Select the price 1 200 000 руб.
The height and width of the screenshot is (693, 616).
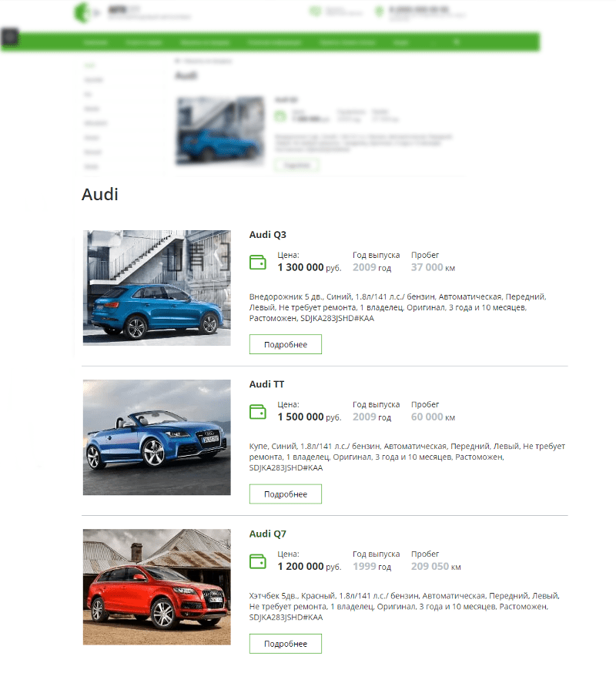[x=310, y=567]
